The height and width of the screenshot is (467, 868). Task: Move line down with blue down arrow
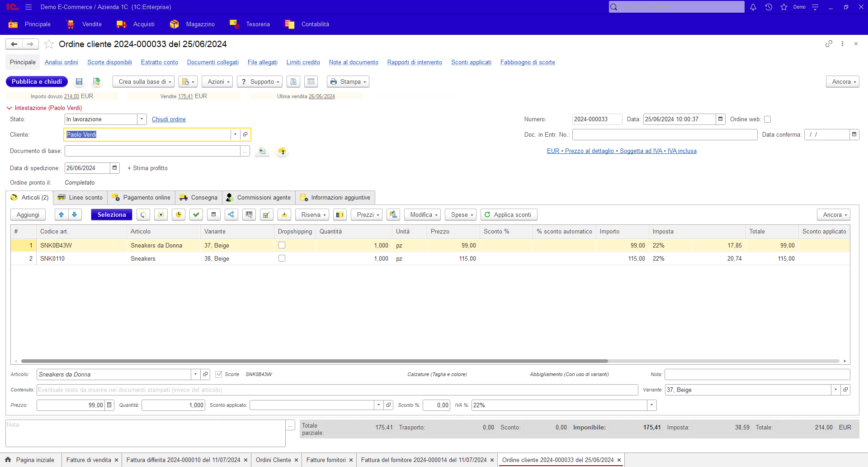tap(75, 214)
